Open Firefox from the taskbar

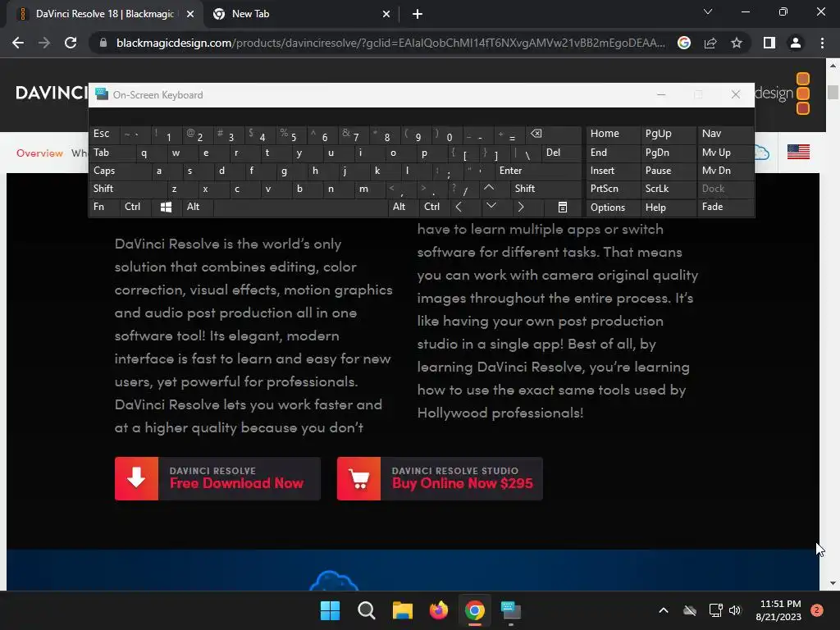point(439,610)
